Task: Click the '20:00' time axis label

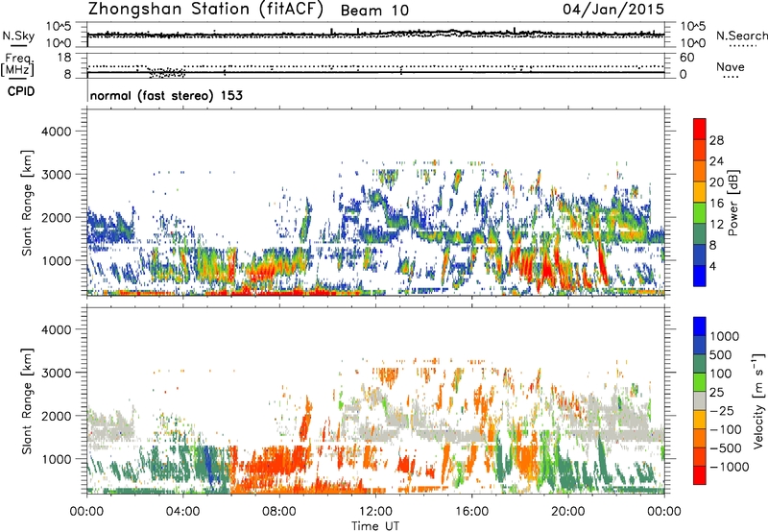Action: pyautogui.click(x=567, y=512)
